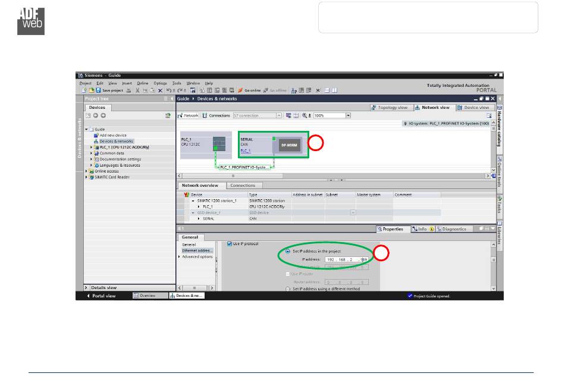565x392 pixels.
Task: Open the Online menu
Action: point(142,83)
